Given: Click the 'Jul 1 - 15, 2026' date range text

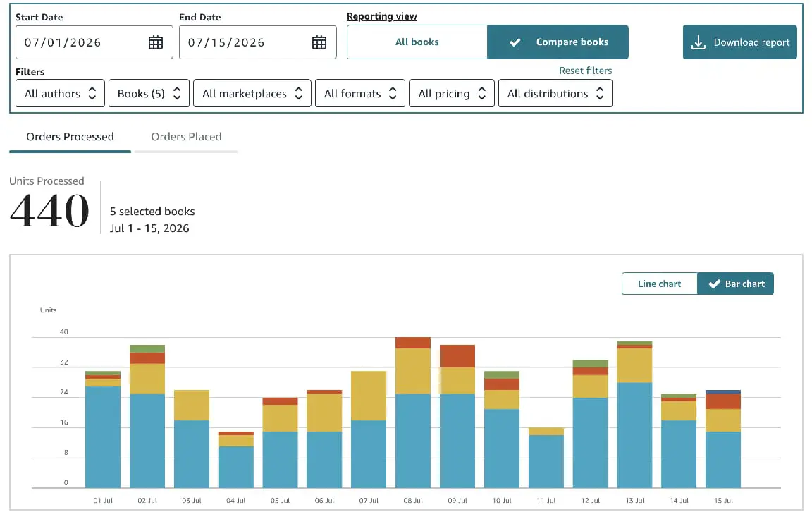Looking at the screenshot, I should click(149, 228).
